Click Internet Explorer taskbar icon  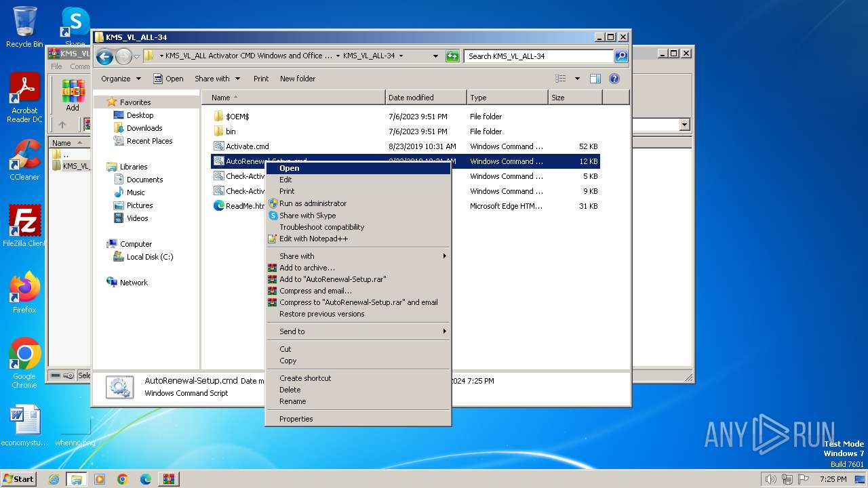point(54,479)
